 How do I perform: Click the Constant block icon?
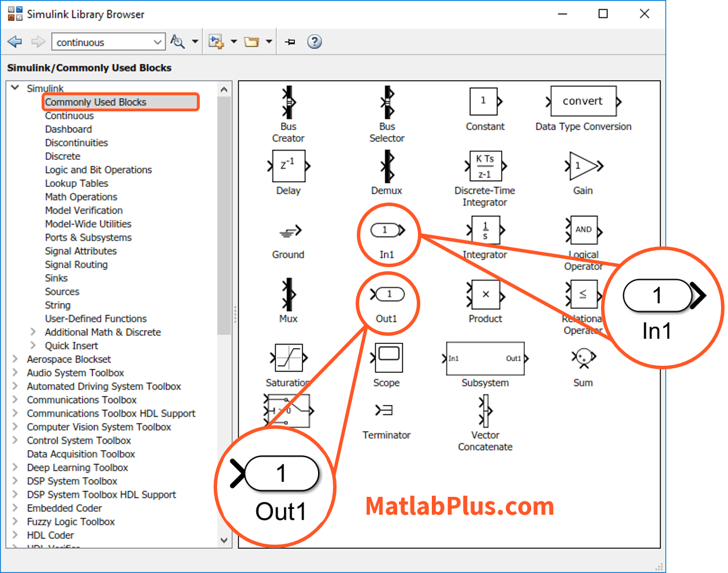(485, 102)
